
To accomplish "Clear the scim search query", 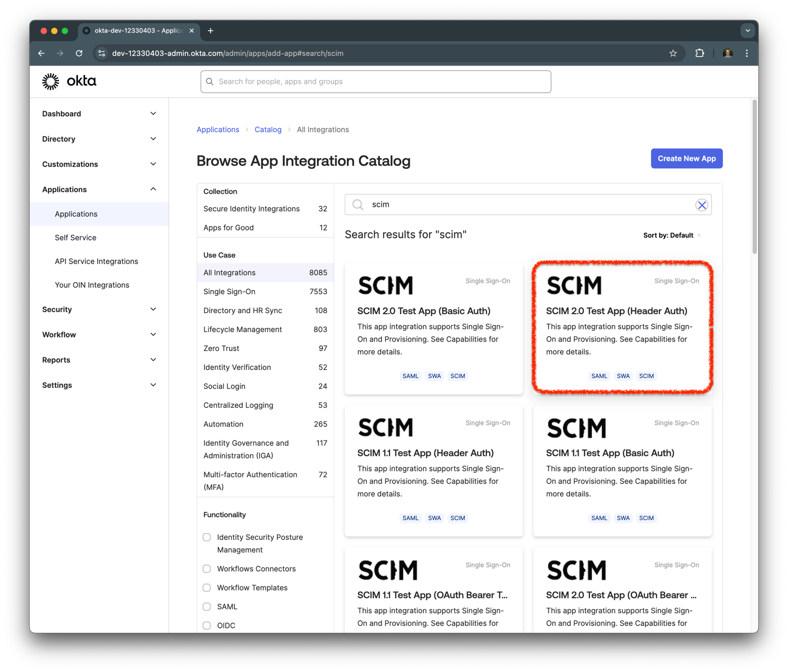I will [701, 205].
